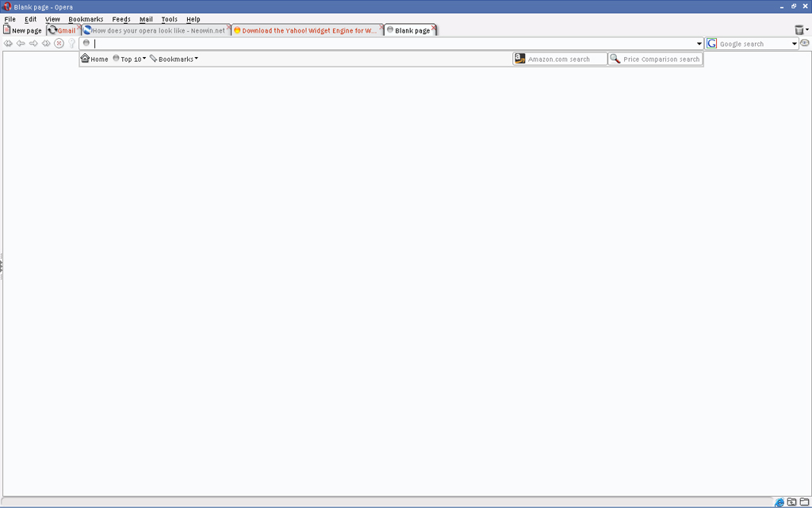Click the Amazon logo icon
This screenshot has height=508, width=812.
(520, 59)
